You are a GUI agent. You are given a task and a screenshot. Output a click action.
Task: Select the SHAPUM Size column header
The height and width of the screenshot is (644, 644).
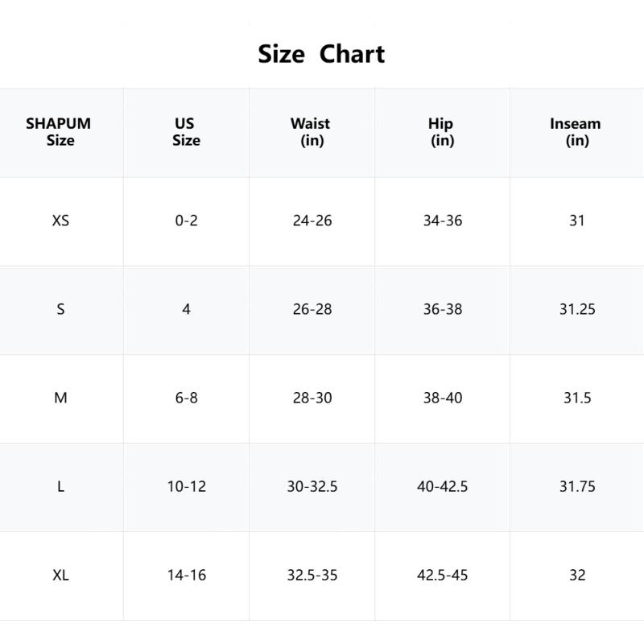pyautogui.click(x=59, y=132)
